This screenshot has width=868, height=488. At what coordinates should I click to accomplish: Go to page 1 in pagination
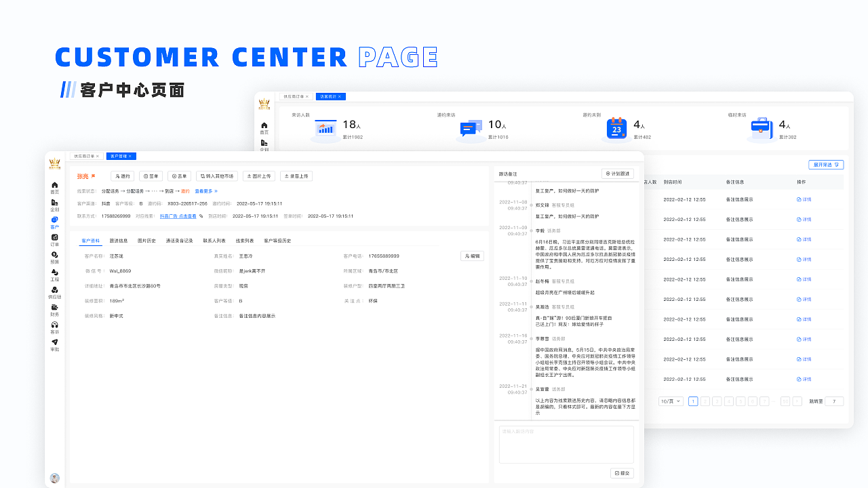(693, 401)
